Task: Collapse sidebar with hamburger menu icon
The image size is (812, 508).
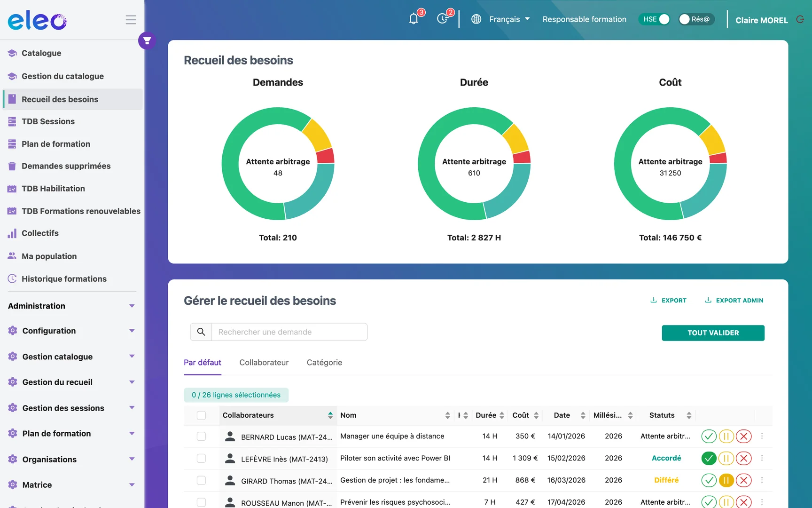Action: coord(131,20)
